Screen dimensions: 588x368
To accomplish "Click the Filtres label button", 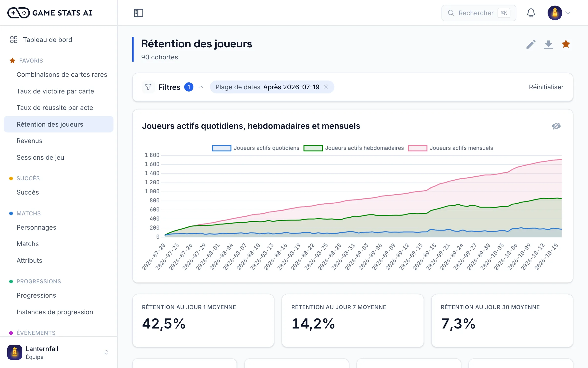I will (169, 87).
